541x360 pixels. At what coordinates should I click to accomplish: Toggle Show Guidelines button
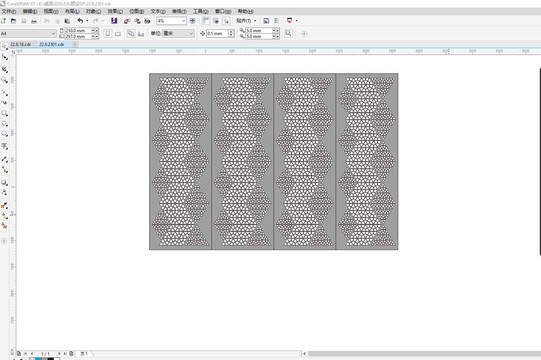[226, 21]
